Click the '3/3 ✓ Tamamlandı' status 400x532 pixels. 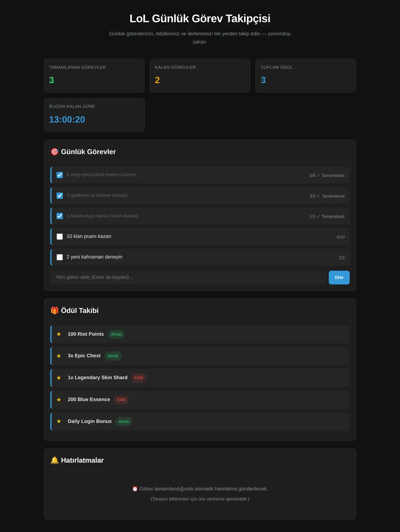coord(327,196)
